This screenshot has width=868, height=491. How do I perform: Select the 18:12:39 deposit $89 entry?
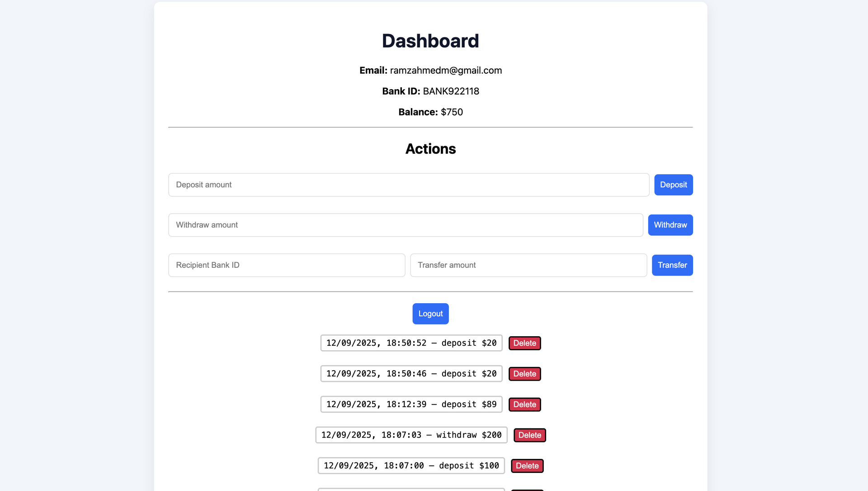pyautogui.click(x=410, y=404)
